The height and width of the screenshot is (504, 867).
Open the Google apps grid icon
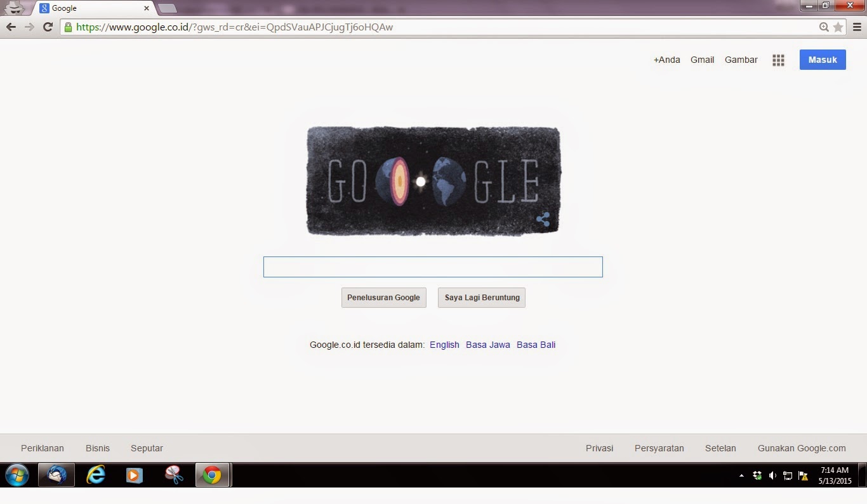coord(778,60)
